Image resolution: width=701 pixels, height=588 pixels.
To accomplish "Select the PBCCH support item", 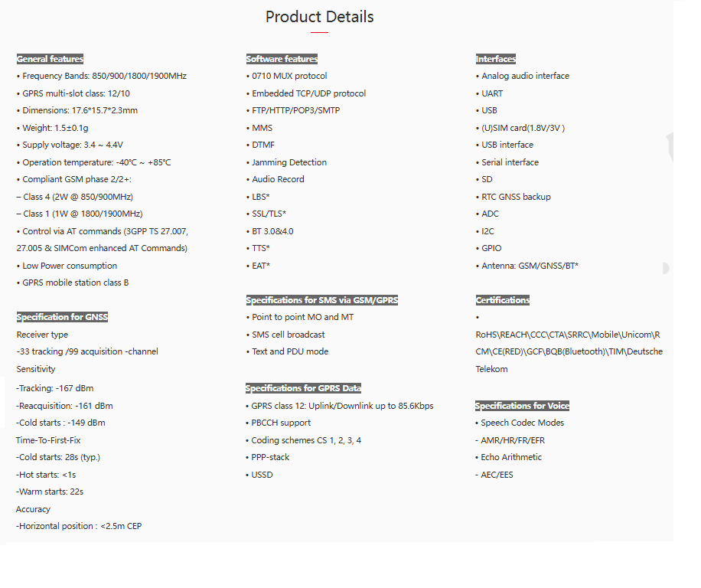I will tap(281, 423).
